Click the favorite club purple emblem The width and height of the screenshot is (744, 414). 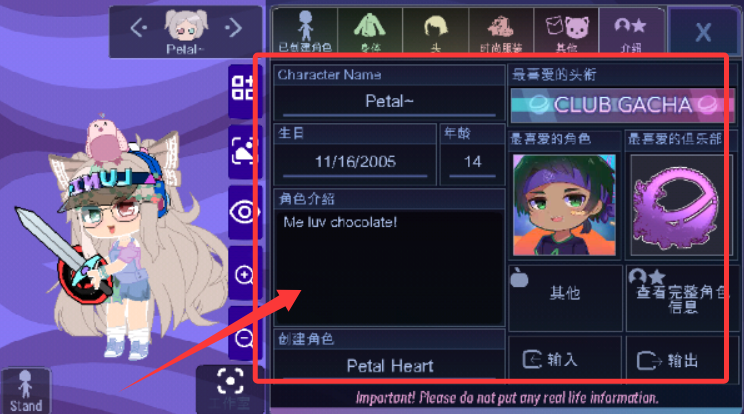[677, 205]
